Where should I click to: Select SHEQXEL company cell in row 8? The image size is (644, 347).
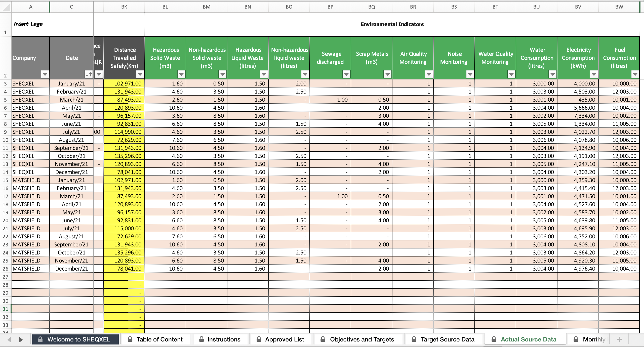pyautogui.click(x=30, y=124)
